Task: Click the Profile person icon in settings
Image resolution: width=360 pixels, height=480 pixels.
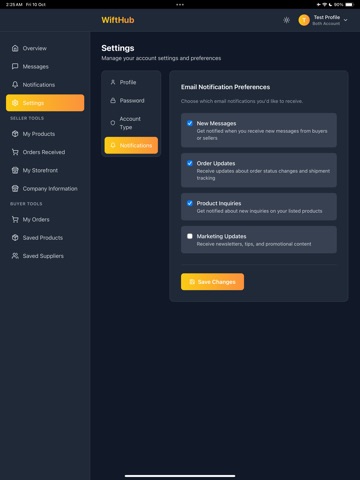Action: click(113, 82)
